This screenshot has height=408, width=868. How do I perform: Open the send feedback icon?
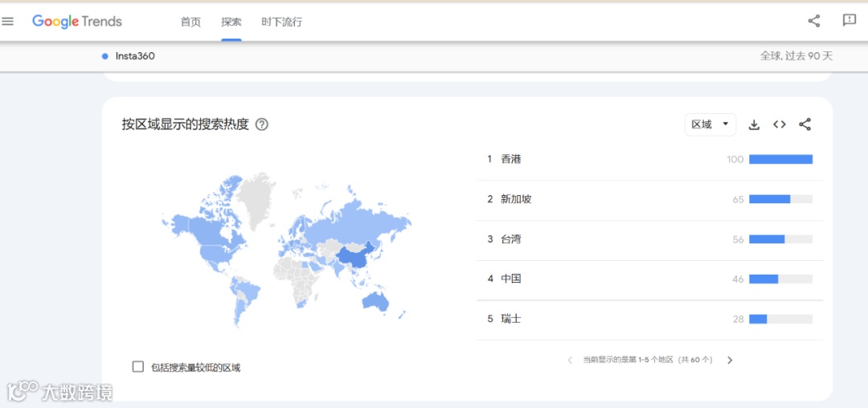[x=850, y=20]
